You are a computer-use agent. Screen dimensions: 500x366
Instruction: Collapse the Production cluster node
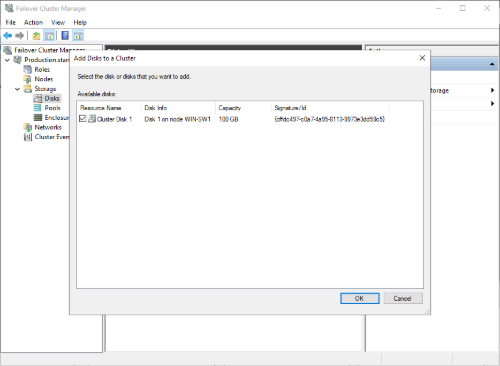[7, 60]
